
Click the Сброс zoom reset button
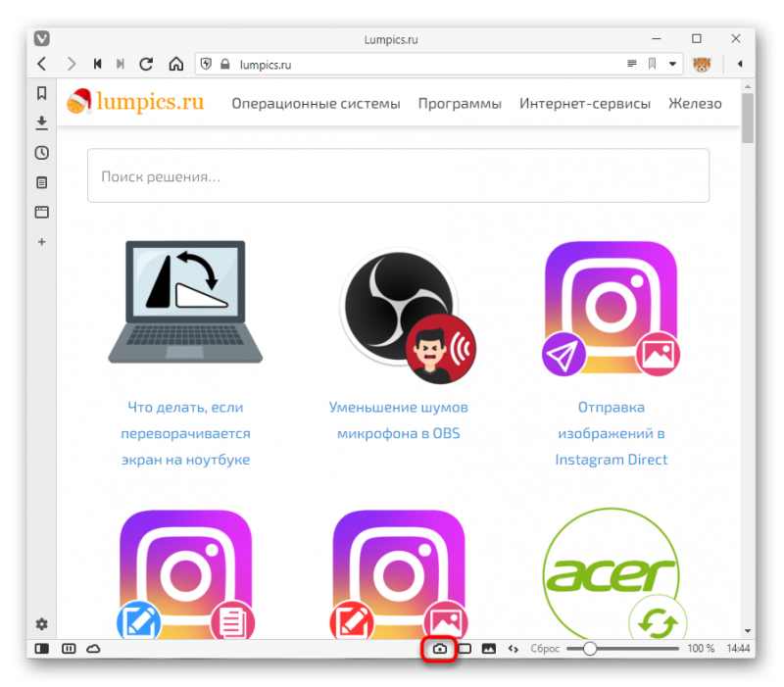click(545, 649)
